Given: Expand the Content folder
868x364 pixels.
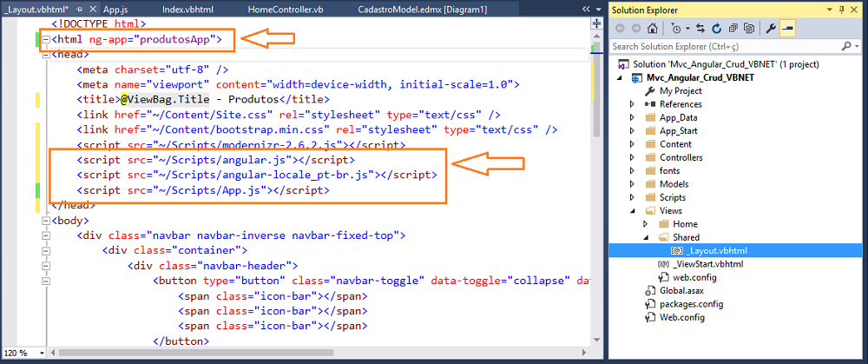Looking at the screenshot, I should pyautogui.click(x=632, y=144).
